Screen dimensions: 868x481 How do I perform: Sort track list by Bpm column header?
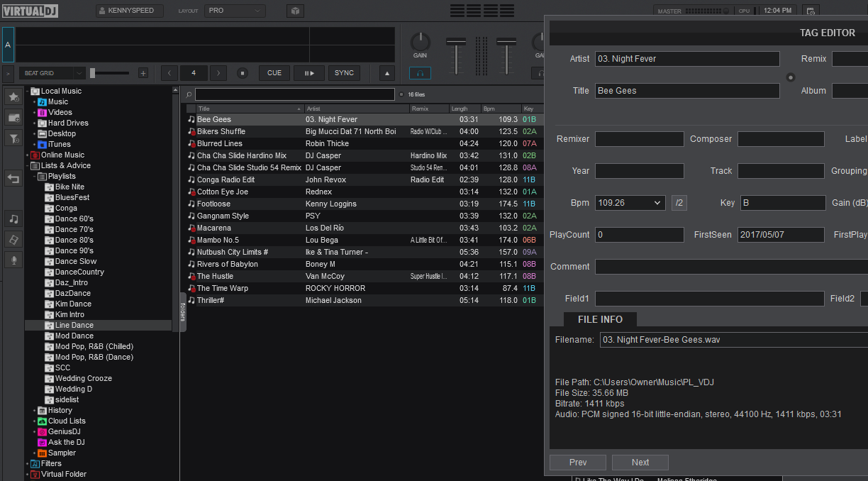click(x=501, y=109)
